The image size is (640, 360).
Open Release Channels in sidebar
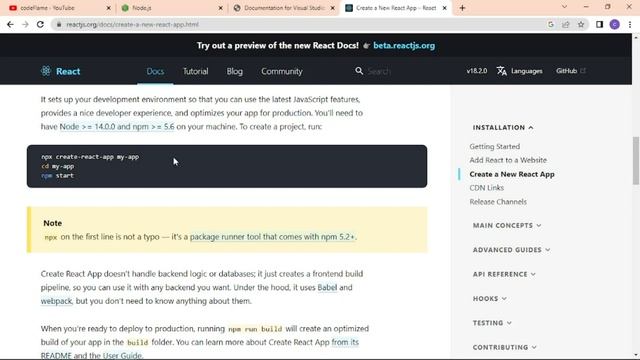pyautogui.click(x=498, y=202)
